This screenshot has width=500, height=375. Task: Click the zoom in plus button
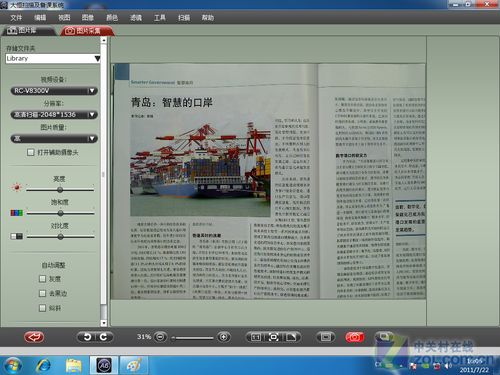click(x=224, y=337)
